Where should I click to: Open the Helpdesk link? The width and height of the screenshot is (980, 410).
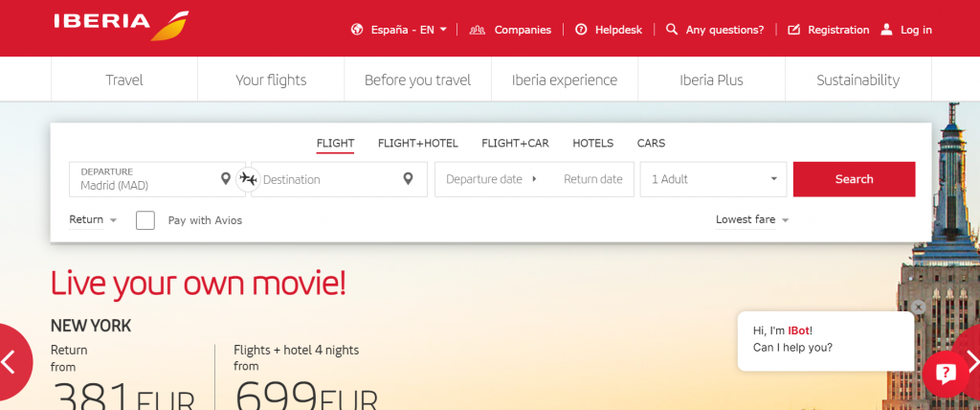click(619, 30)
